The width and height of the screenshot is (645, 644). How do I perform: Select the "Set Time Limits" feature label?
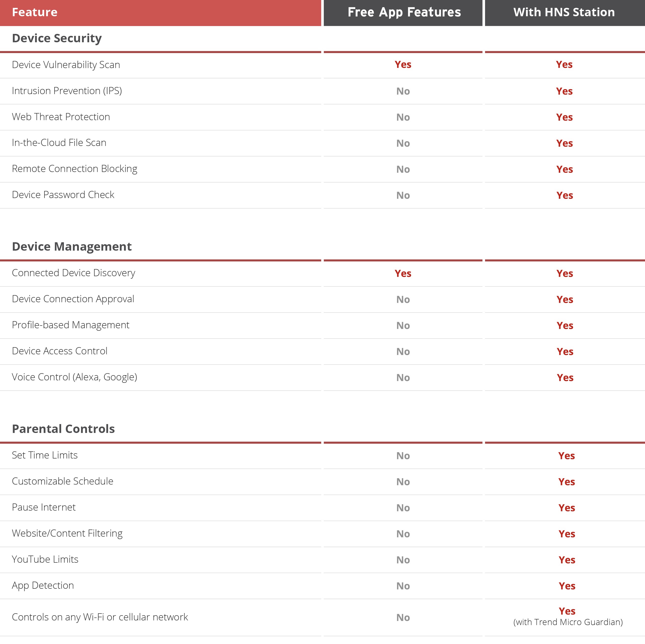(45, 455)
